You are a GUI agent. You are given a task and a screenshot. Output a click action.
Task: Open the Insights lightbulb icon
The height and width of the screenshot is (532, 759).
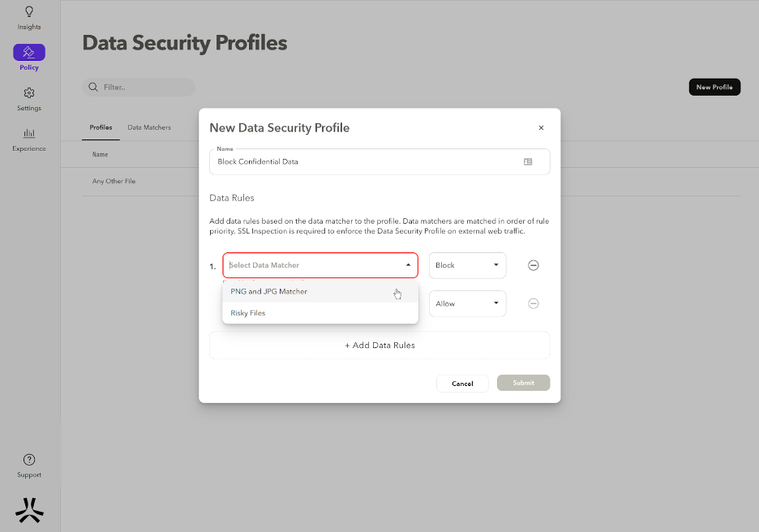29,12
